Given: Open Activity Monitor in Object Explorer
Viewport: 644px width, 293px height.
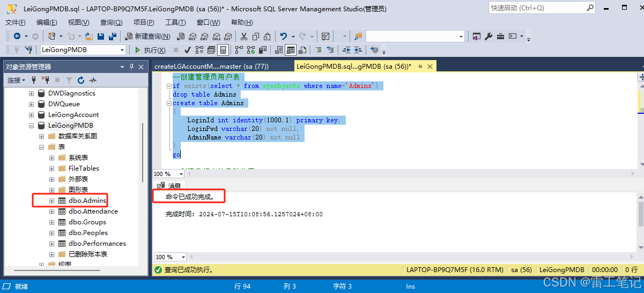Looking at the screenshot, I should [x=93, y=80].
